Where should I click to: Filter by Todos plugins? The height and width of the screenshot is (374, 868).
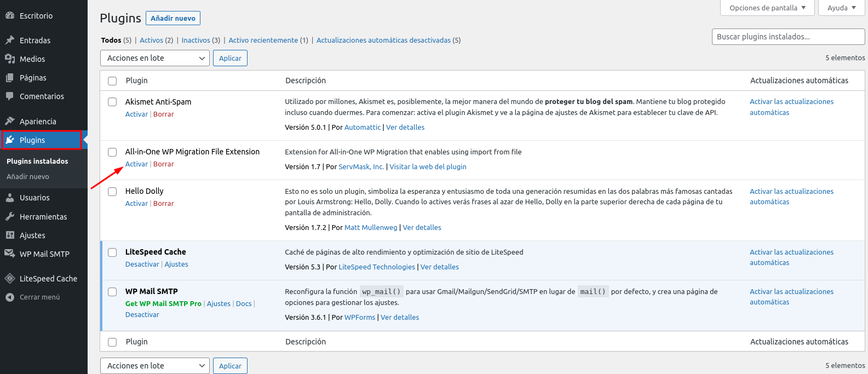pyautogui.click(x=111, y=41)
